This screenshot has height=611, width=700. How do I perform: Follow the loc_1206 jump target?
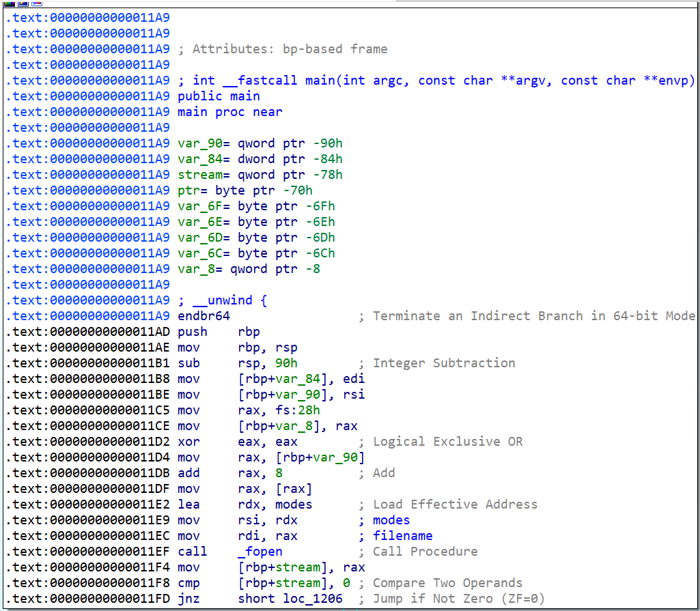pos(313,599)
